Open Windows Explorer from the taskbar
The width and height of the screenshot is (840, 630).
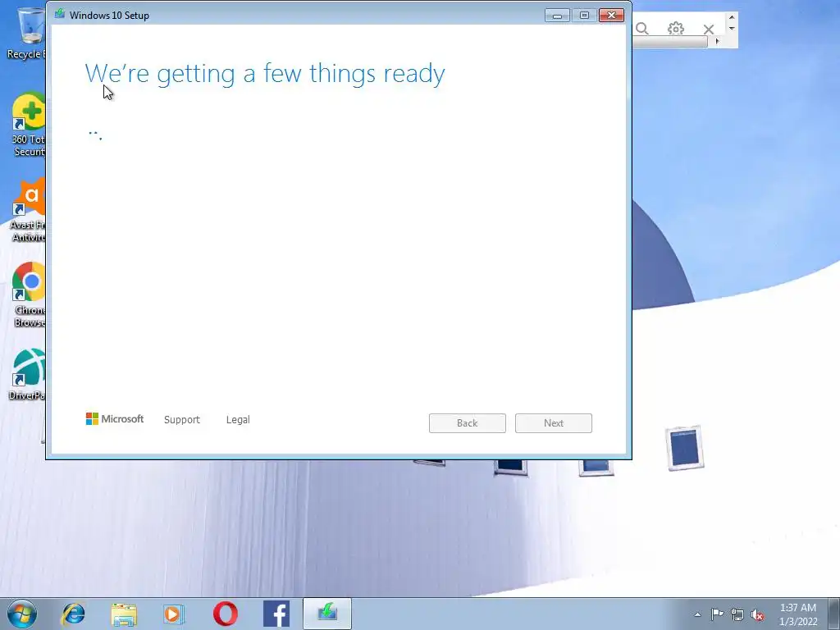pyautogui.click(x=124, y=614)
